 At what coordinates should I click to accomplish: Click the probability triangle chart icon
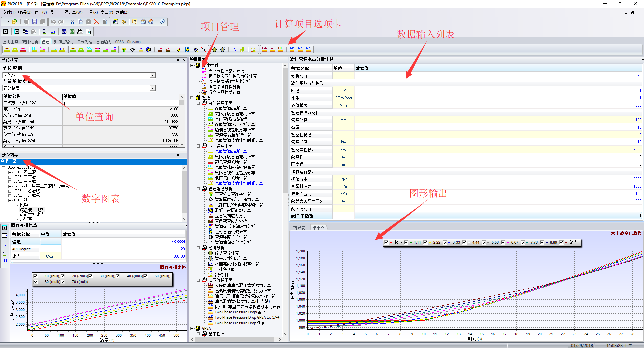tap(234, 49)
